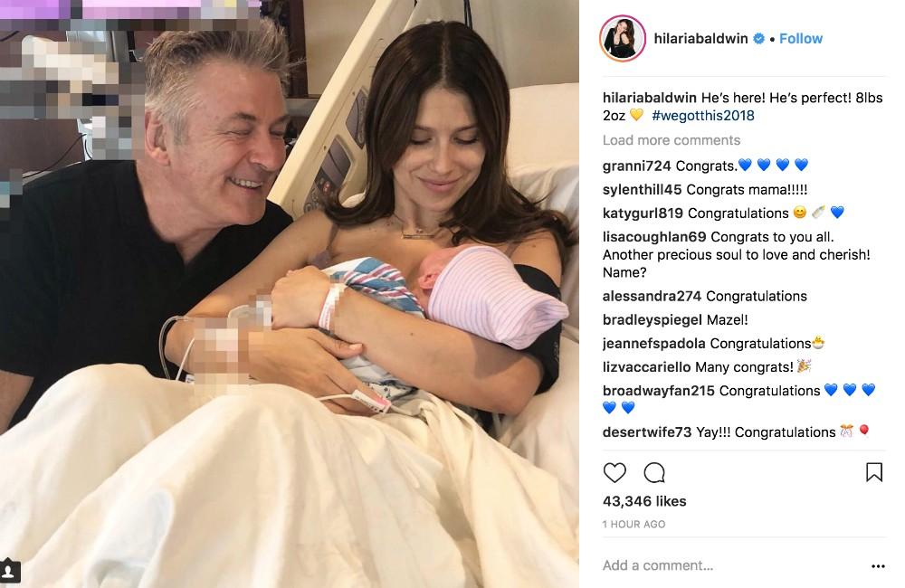This screenshot has height=588, width=905.
Task: Go to desertwife73's profile
Action: (646, 432)
